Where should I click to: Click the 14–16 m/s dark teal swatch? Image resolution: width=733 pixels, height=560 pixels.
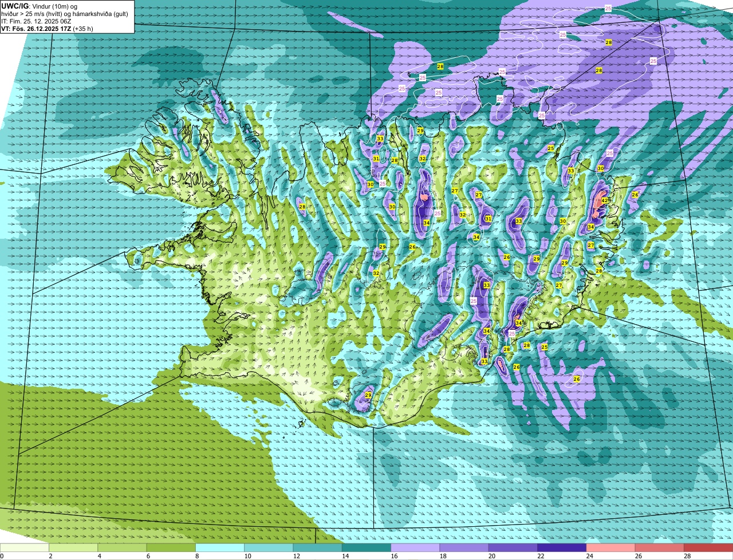(366, 547)
